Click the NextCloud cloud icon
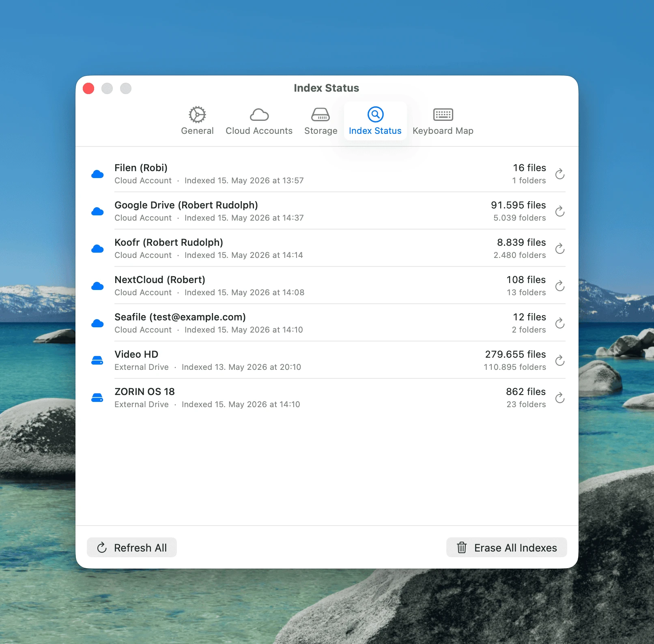Screen dimensions: 654x644 coord(97,286)
